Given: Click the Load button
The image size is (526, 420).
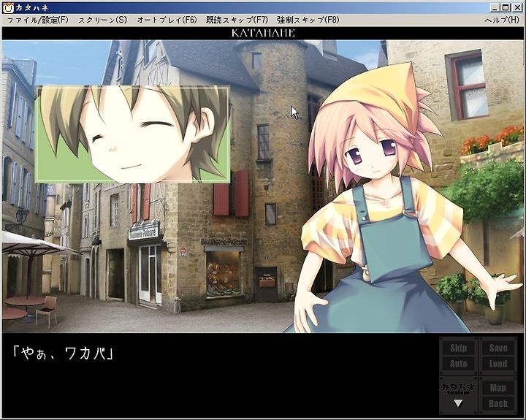Looking at the screenshot, I should [498, 364].
